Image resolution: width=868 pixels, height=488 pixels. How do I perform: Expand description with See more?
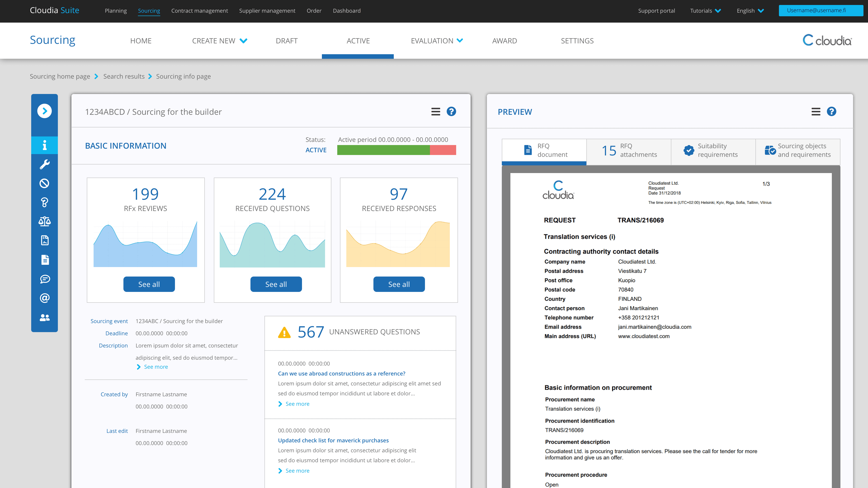click(x=152, y=367)
